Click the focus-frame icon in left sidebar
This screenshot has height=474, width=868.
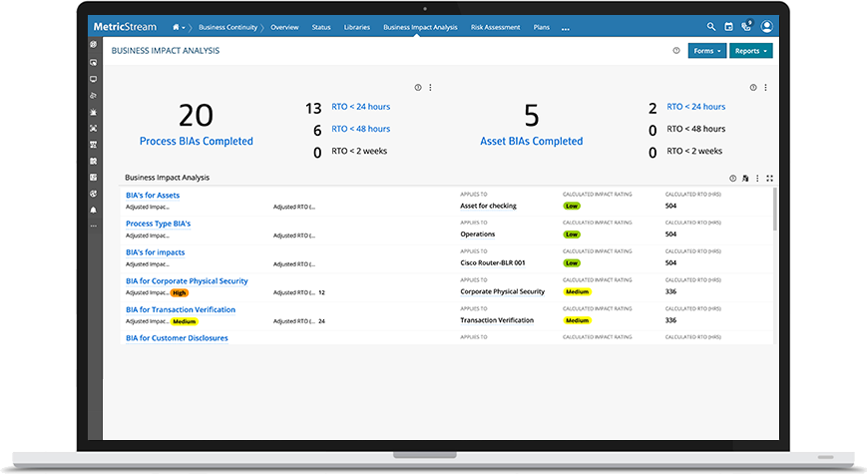pyautogui.click(x=94, y=129)
